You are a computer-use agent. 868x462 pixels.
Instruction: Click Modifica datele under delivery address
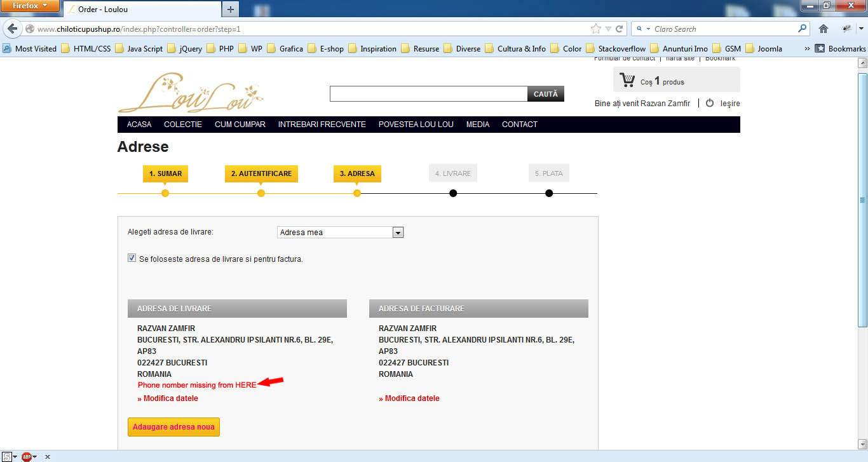click(x=168, y=398)
